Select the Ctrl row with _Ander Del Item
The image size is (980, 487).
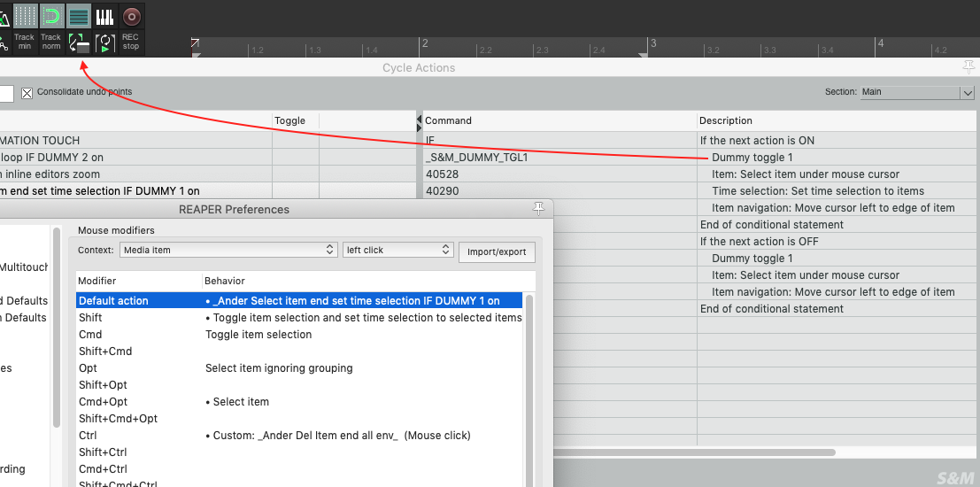pos(299,435)
